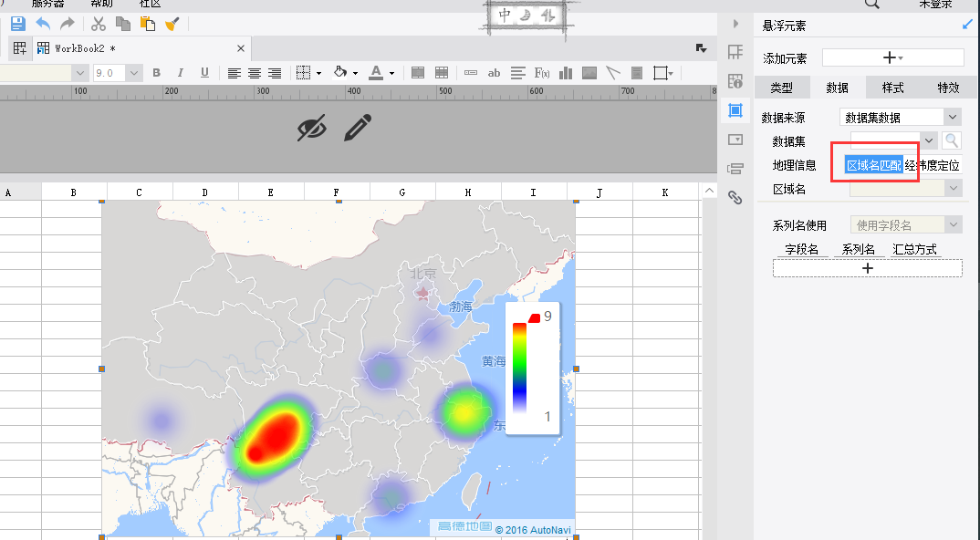Insert image icon in toolbar
Viewport: 980px width, 540px height.
(x=589, y=73)
